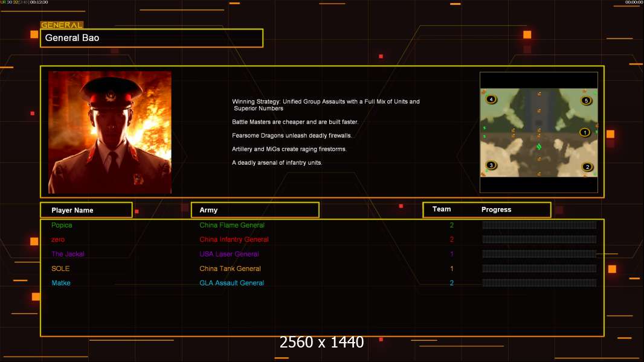The width and height of the screenshot is (644, 362).
Task: Click the Fearsome Dragons firewalls line
Action: pyautogui.click(x=292, y=135)
